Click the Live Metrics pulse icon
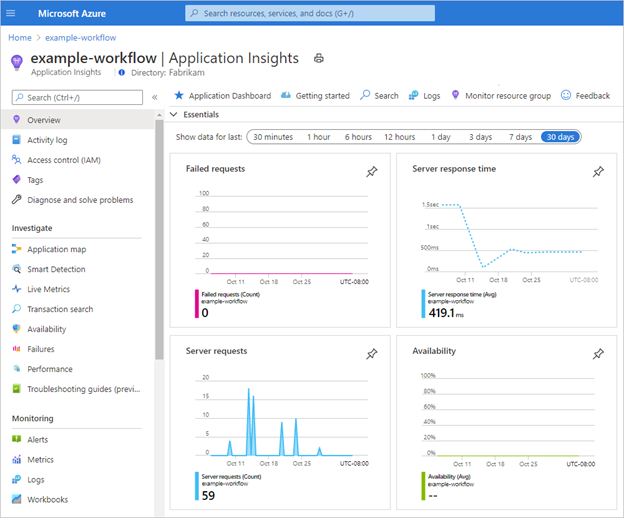The height and width of the screenshot is (518, 624). 16,289
